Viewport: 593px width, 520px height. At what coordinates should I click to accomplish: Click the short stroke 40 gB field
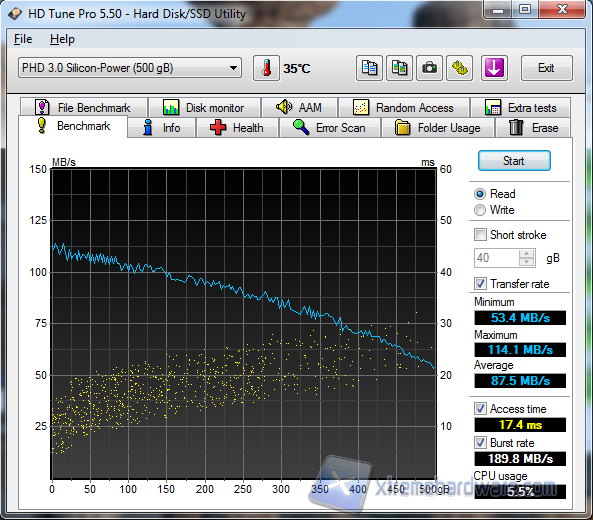pos(497,258)
